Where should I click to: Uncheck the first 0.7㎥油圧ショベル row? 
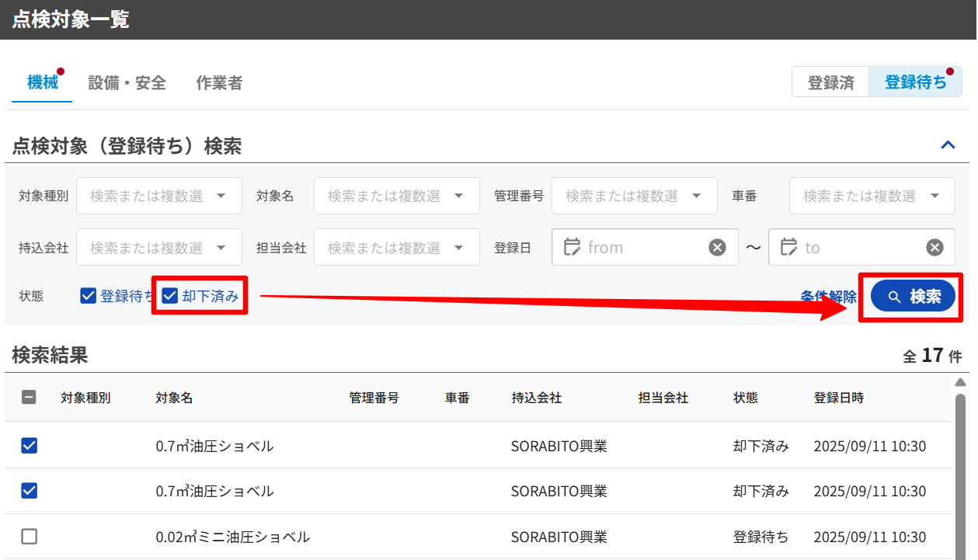pos(29,446)
